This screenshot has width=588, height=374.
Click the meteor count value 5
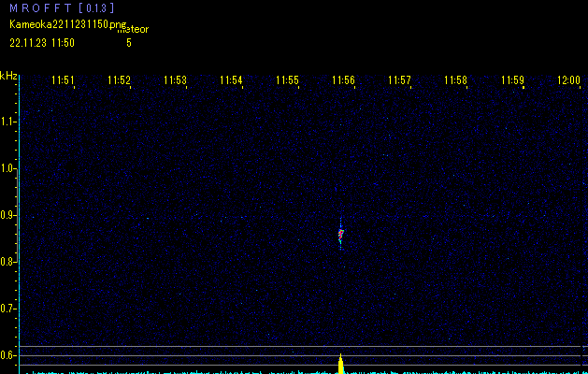pos(129,43)
